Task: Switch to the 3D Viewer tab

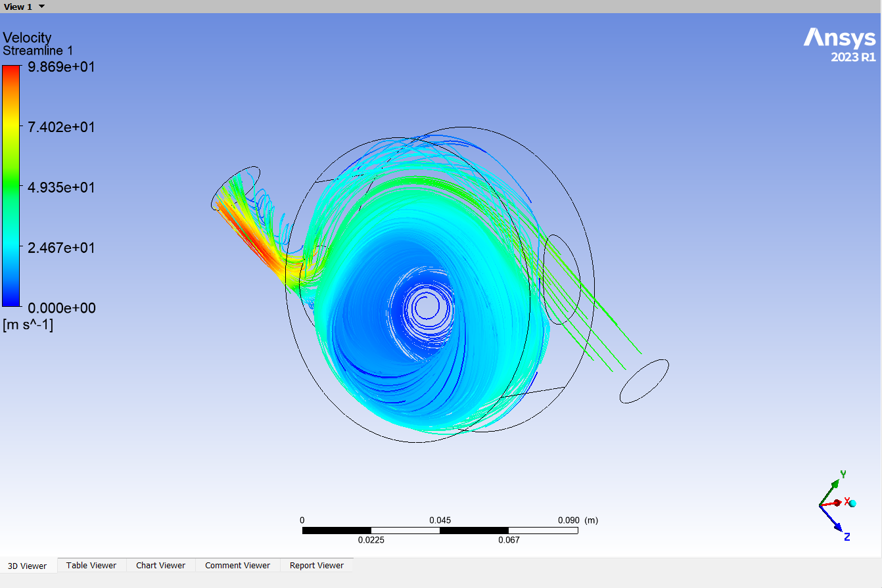Action: (x=28, y=566)
